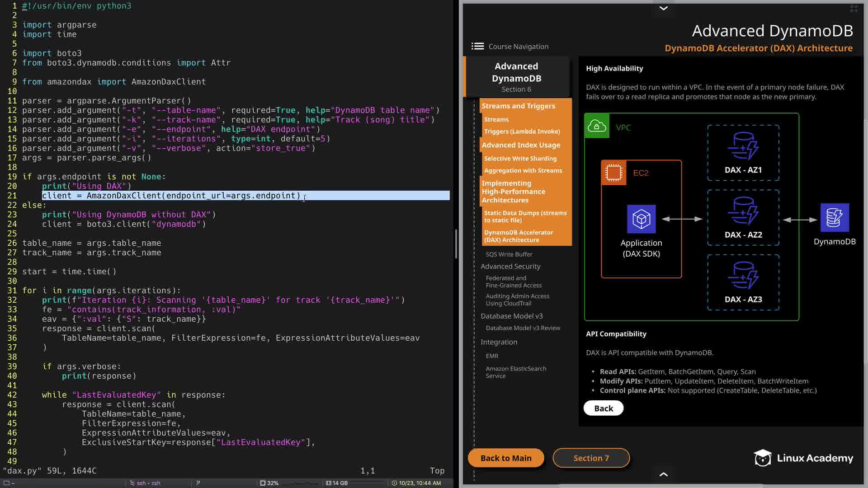Viewport: 868px width, 488px height.
Task: Click the DynamoDB database icon
Action: 834,218
